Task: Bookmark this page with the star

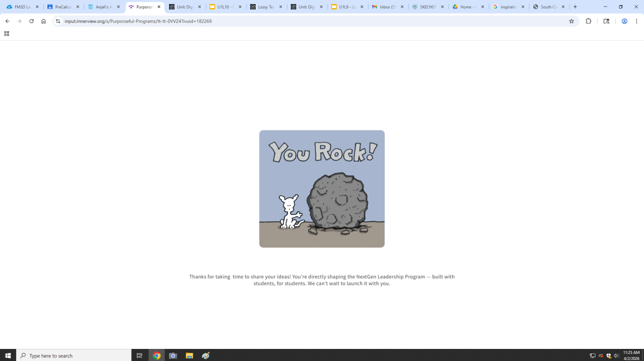Action: [572, 21]
